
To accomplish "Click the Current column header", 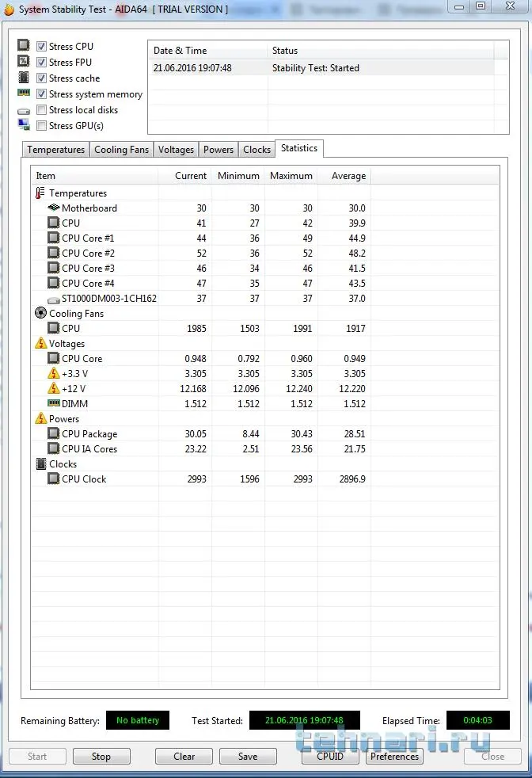I will tap(185, 176).
